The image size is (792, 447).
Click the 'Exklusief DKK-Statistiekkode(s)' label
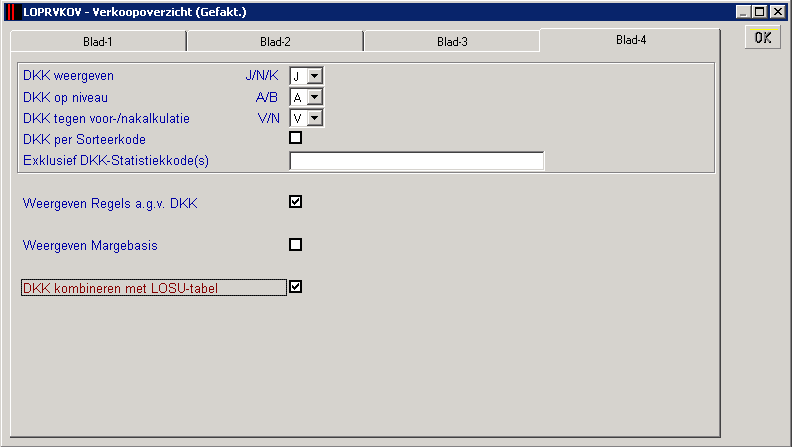pyautogui.click(x=116, y=161)
